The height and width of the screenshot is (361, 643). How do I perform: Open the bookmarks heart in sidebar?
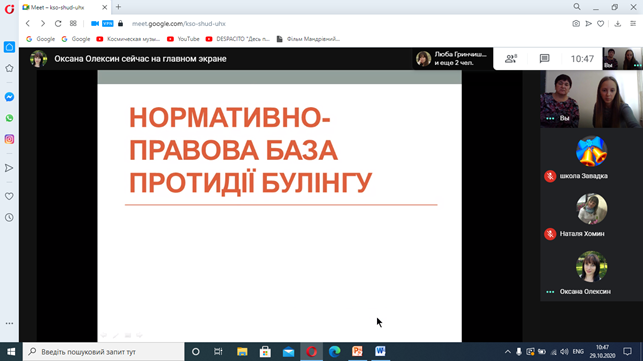(x=9, y=196)
